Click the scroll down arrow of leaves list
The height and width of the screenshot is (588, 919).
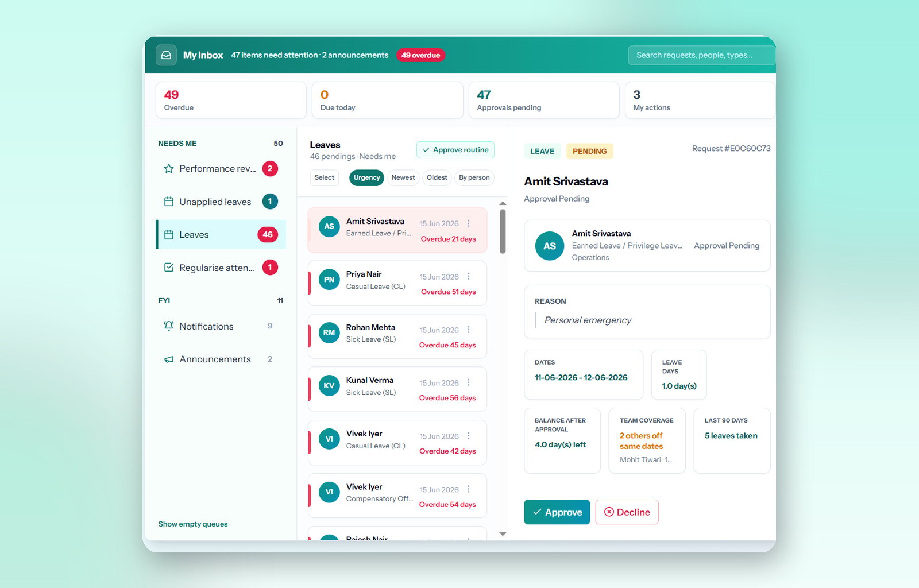pos(503,534)
